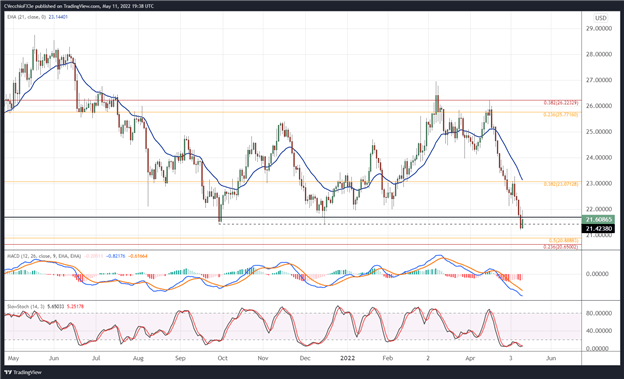
Task: Click the 0.382 Fibonacci label at 26.22
Action: point(561,103)
